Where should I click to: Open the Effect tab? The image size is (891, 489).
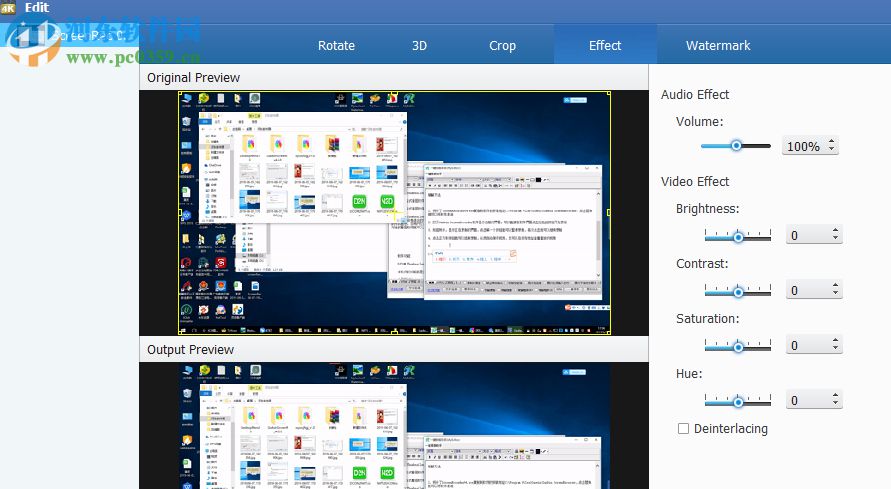pyautogui.click(x=605, y=45)
